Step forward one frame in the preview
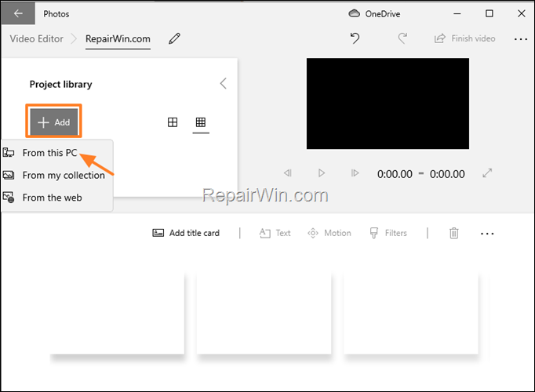The width and height of the screenshot is (535, 392). [355, 173]
